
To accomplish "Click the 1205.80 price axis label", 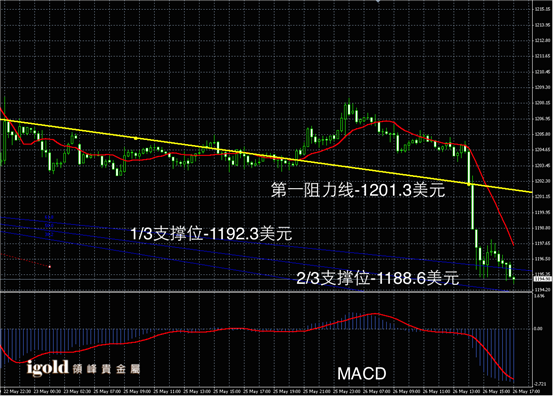I will pyautogui.click(x=543, y=134).
